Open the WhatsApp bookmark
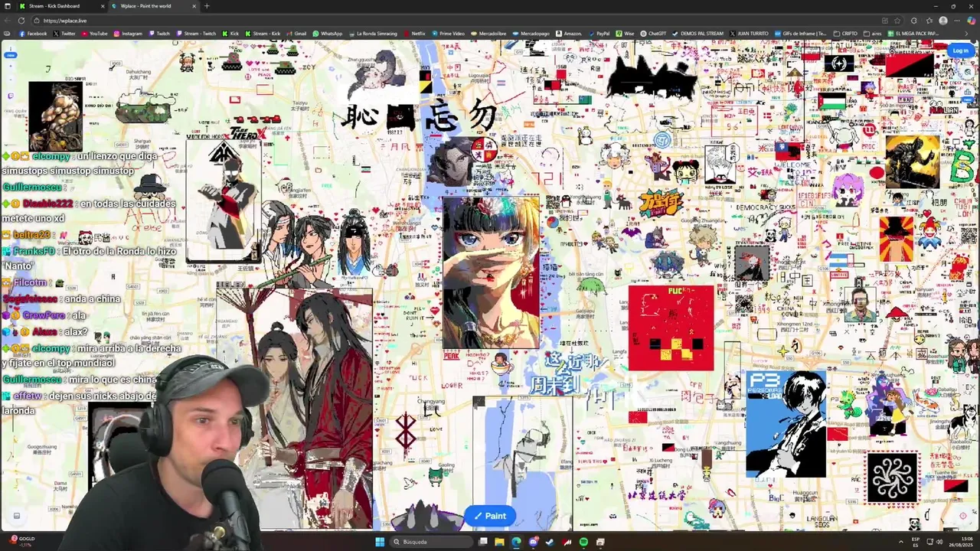Viewport: 980px width, 551px height. (328, 34)
